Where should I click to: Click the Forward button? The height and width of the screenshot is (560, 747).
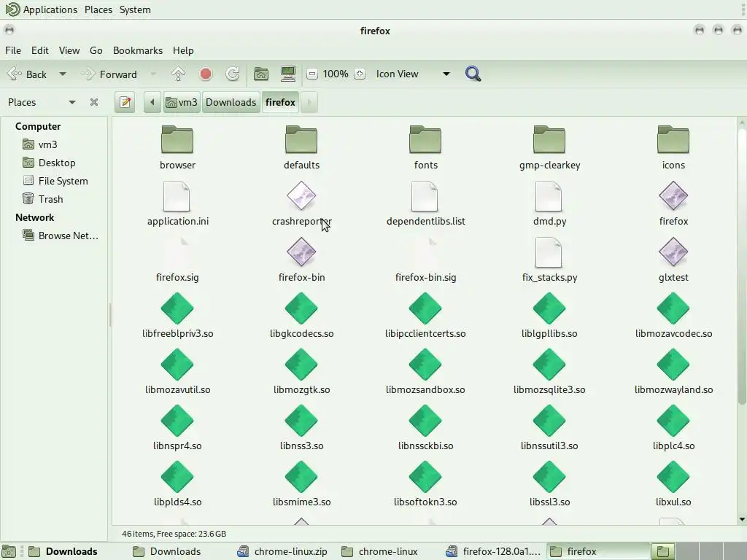tap(109, 74)
